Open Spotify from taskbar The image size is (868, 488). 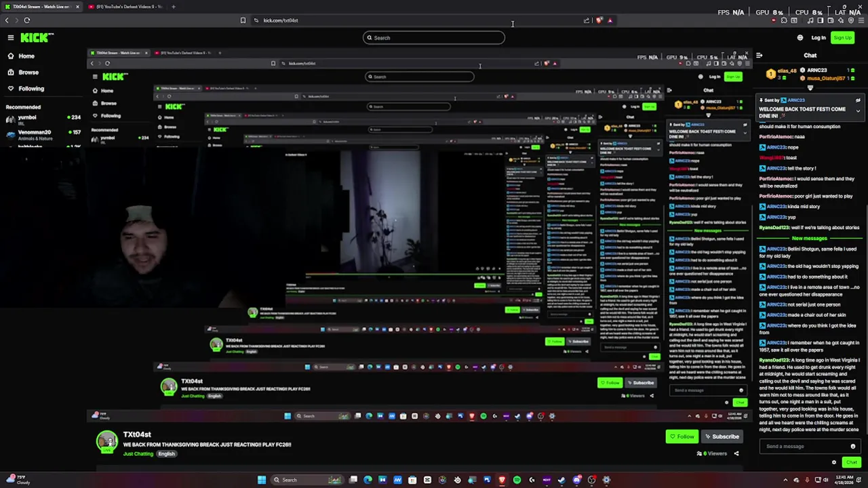(517, 481)
